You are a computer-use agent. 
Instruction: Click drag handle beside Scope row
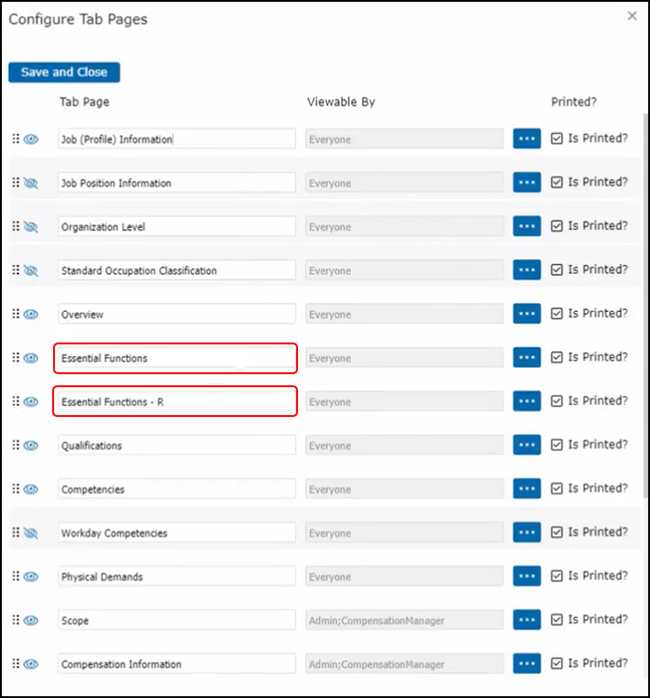15,620
